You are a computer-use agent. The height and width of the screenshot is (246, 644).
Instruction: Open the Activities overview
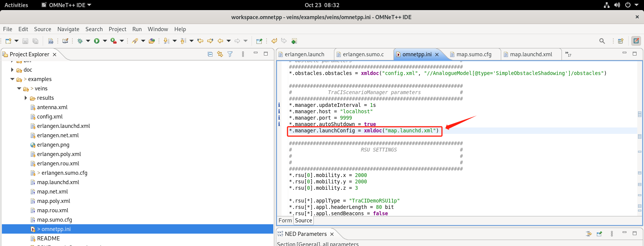[16, 5]
